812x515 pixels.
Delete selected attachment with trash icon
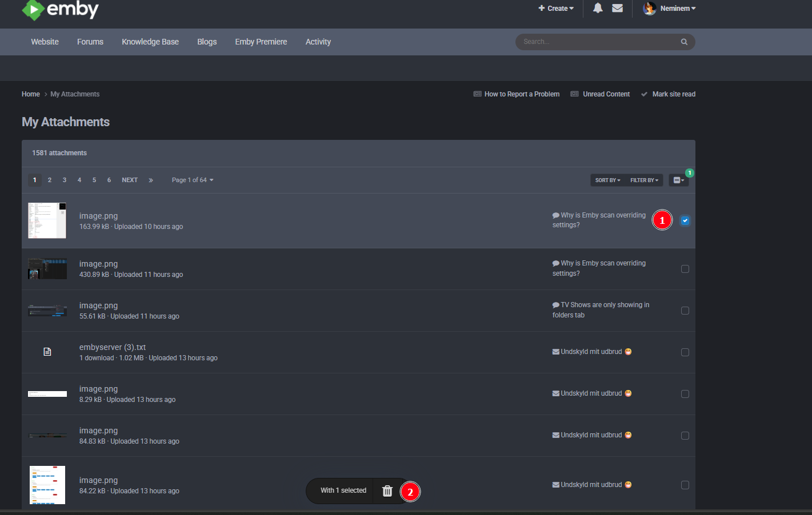pyautogui.click(x=387, y=490)
